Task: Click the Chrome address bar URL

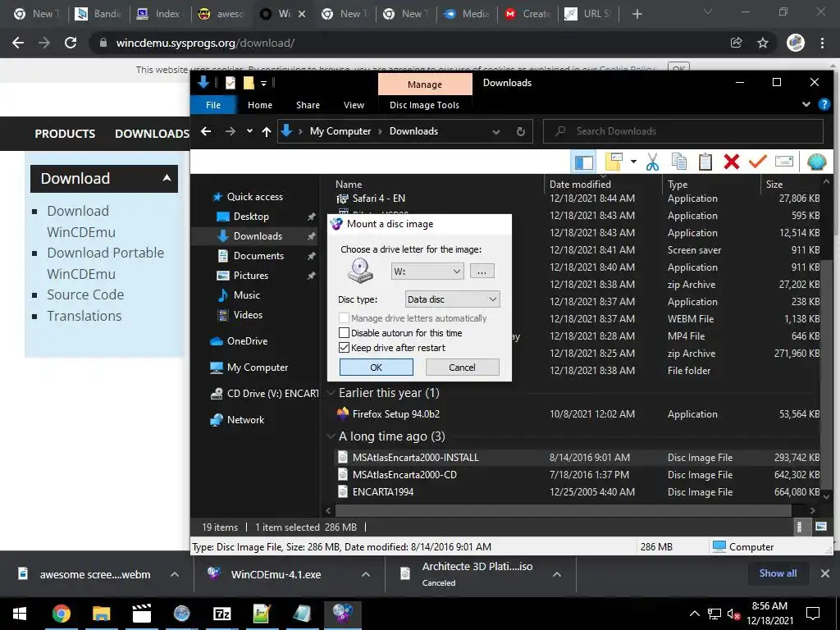Action: (205, 43)
